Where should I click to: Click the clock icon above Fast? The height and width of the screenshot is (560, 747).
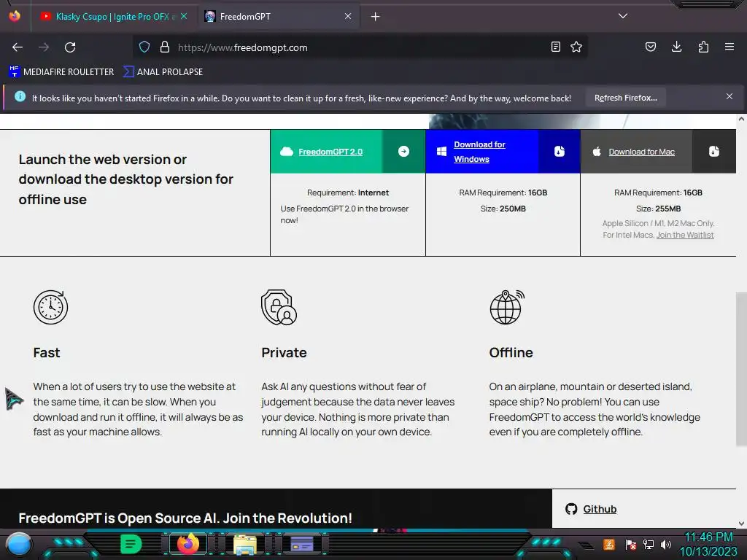coord(50,307)
